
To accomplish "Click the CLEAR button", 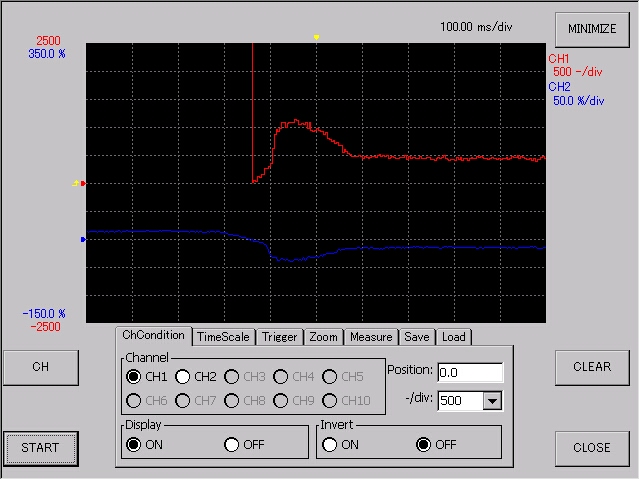I will (592, 367).
